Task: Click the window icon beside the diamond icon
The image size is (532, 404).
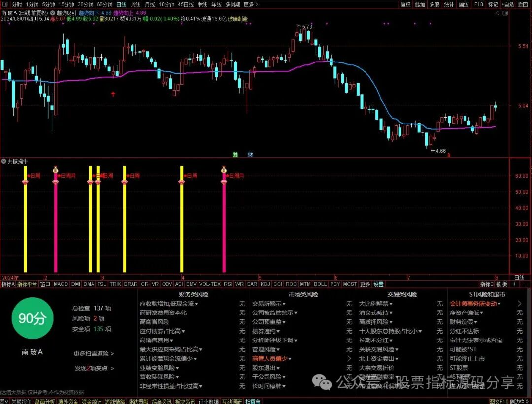Action: 505,13
